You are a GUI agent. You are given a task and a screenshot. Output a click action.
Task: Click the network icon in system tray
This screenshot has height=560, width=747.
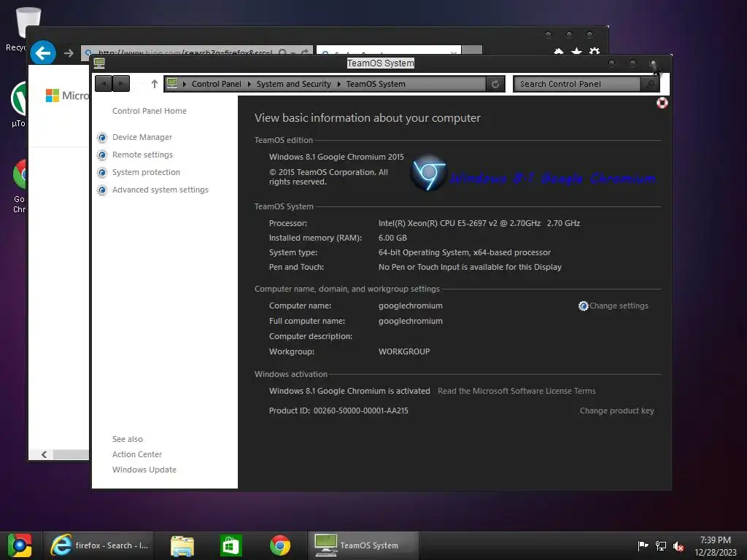[661, 545]
